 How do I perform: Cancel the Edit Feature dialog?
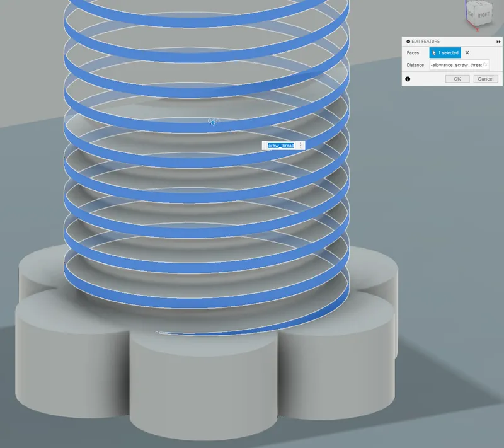pos(485,79)
